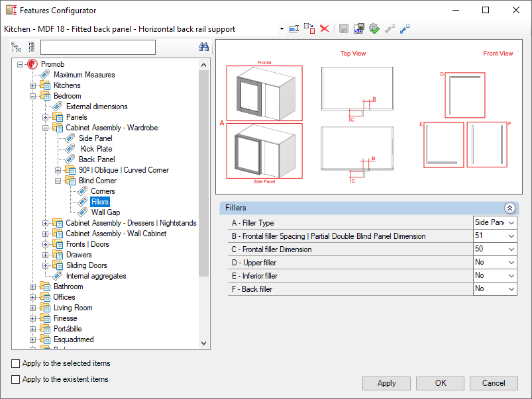The width and height of the screenshot is (532, 399).
Task: Click the Fillers tag icon
Action: pos(82,202)
